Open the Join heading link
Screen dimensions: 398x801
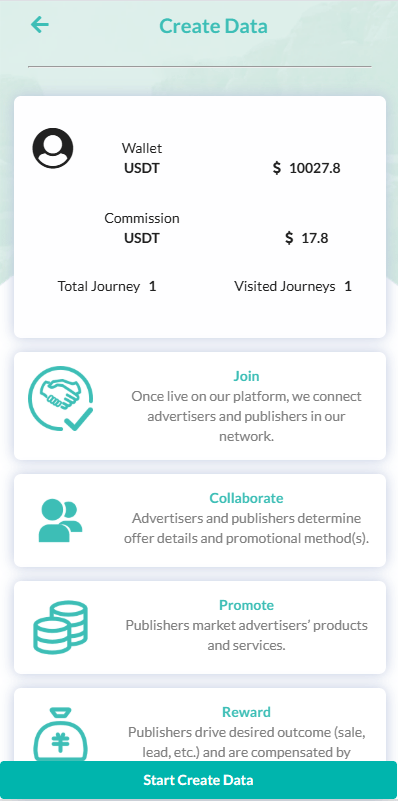pyautogui.click(x=247, y=376)
